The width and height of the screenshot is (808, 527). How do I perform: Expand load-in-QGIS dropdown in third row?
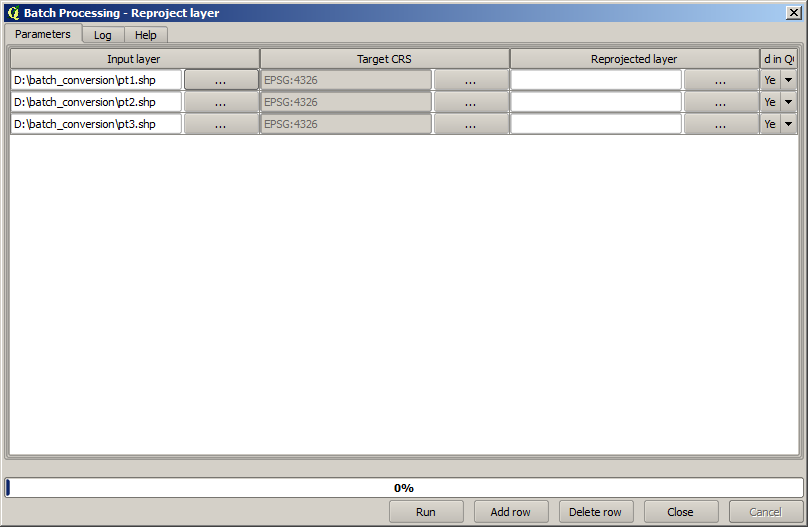[x=788, y=124]
